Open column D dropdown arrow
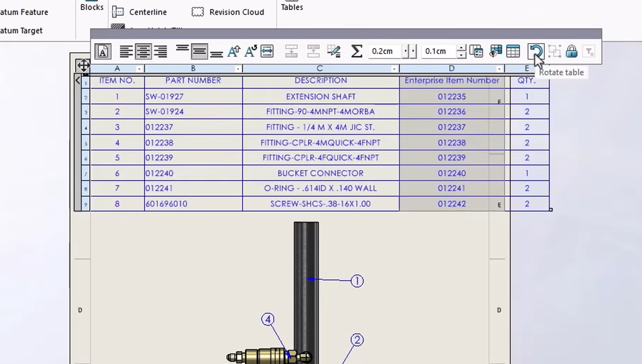 coord(499,69)
